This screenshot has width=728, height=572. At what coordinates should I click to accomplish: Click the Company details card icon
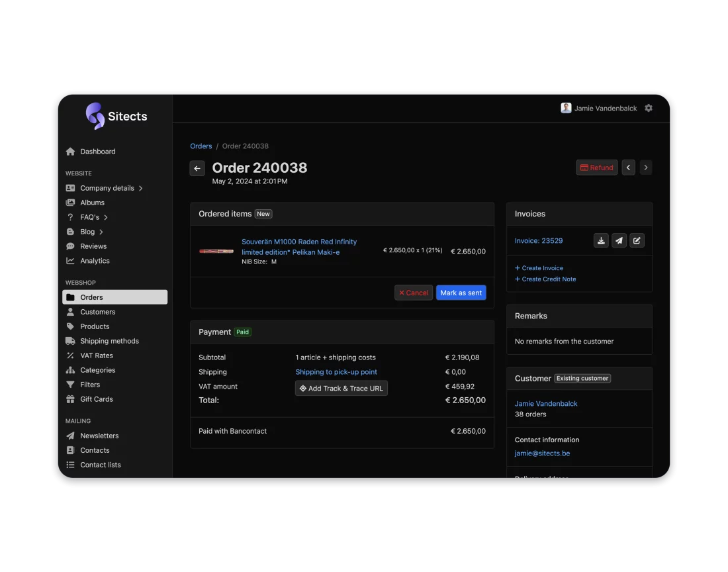[70, 188]
